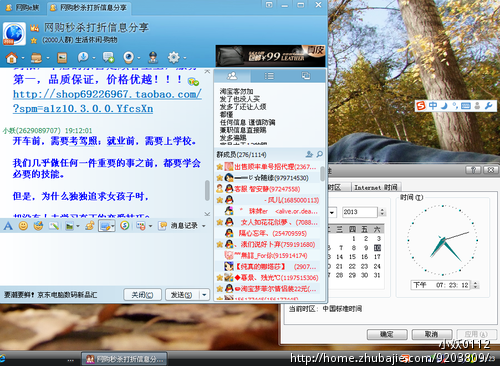Open the soft keyboard icon on input bar
The width and height of the screenshot is (500, 366).
(x=466, y=106)
